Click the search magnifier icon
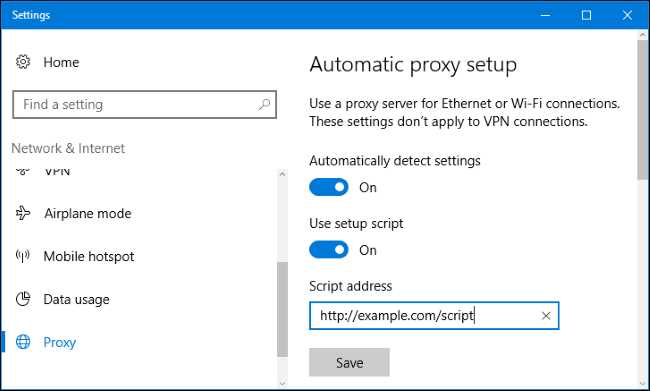 pos(264,104)
